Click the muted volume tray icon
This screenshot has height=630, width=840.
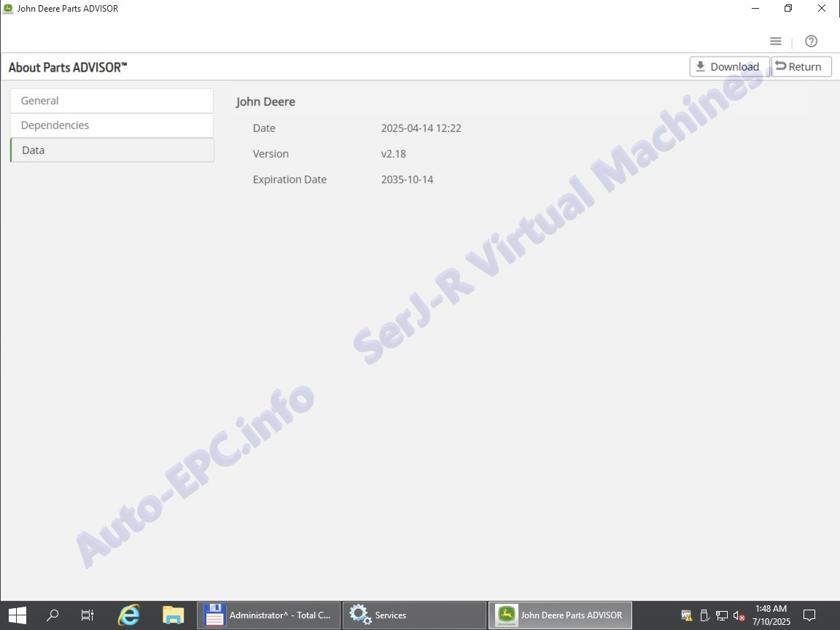(739, 615)
